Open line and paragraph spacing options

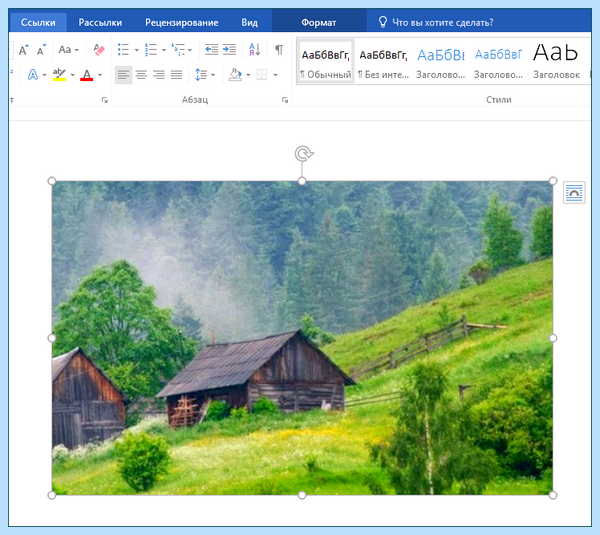(x=201, y=75)
